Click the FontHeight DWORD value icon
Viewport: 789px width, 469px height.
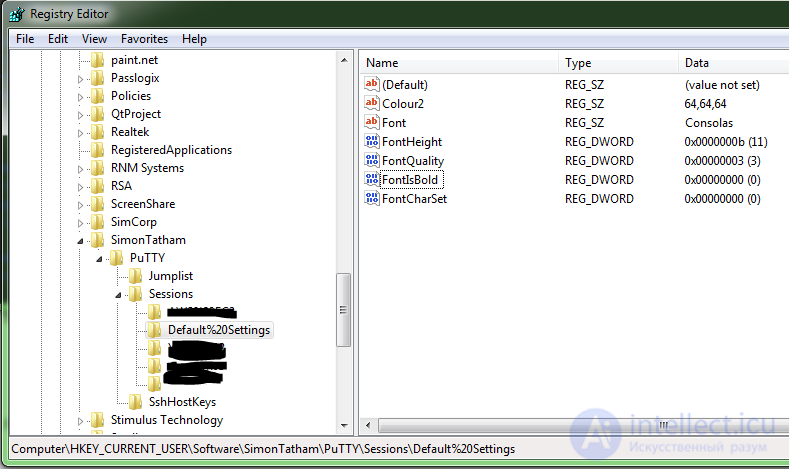point(372,141)
